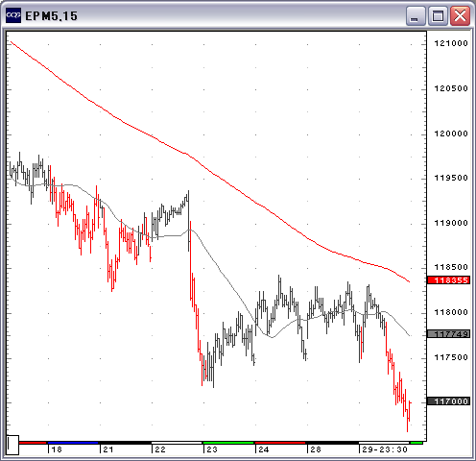The height and width of the screenshot is (461, 476).
Task: Click the red session bar above date 24
Action: click(280, 443)
